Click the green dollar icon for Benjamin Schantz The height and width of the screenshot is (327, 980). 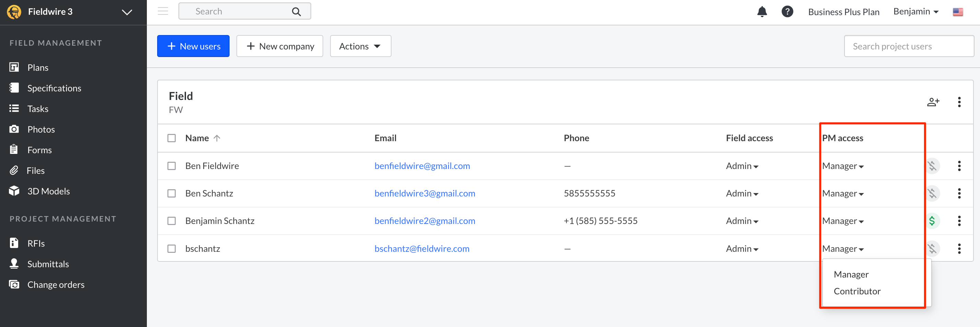click(x=932, y=221)
